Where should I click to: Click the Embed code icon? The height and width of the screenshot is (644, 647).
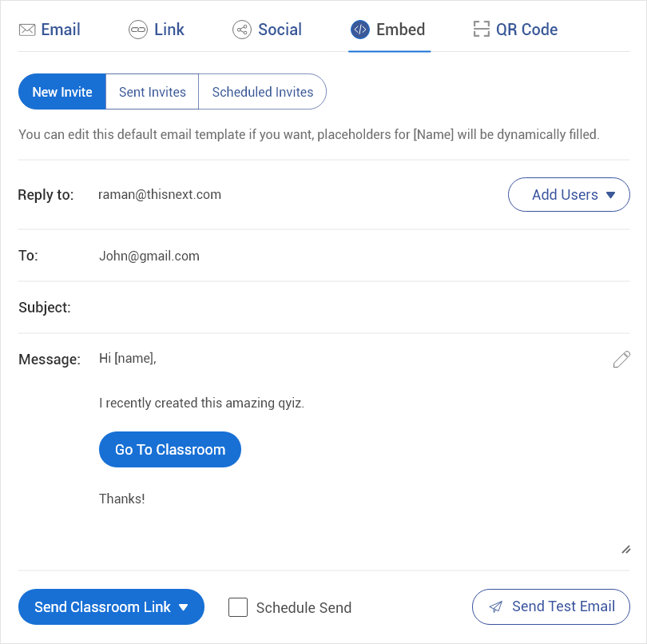360,30
